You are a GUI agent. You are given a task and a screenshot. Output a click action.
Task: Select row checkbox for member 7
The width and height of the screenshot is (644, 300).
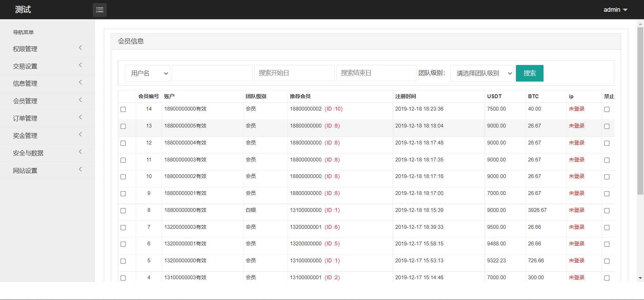(x=123, y=228)
